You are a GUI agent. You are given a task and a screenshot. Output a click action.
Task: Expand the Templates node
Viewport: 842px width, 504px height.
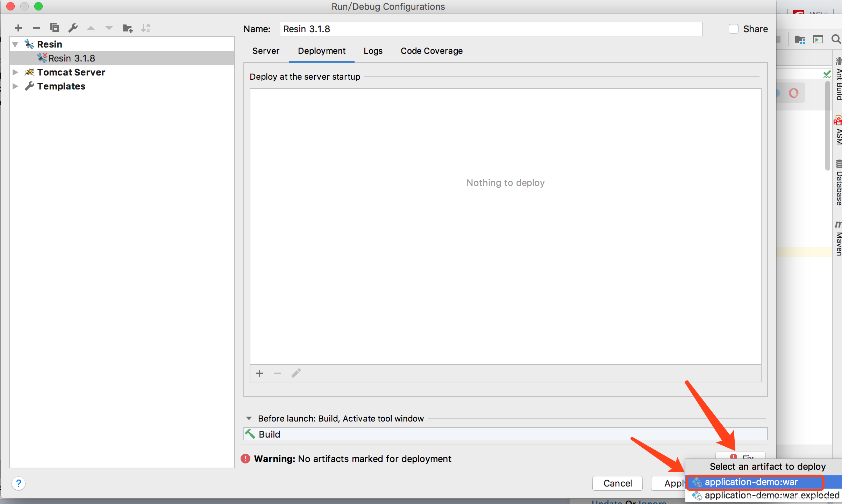coord(15,86)
